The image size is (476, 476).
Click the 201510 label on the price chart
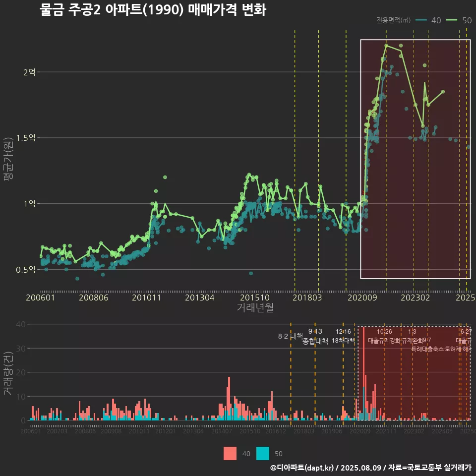click(255, 297)
